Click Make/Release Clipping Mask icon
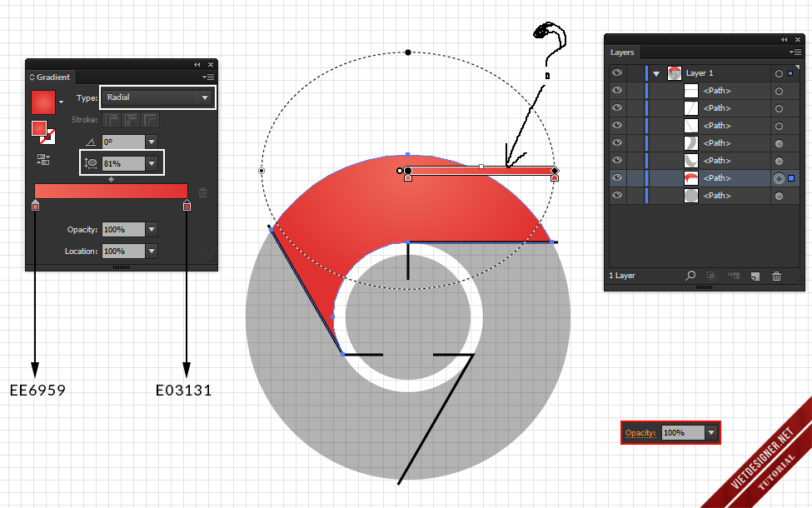The image size is (812, 508). point(711,276)
